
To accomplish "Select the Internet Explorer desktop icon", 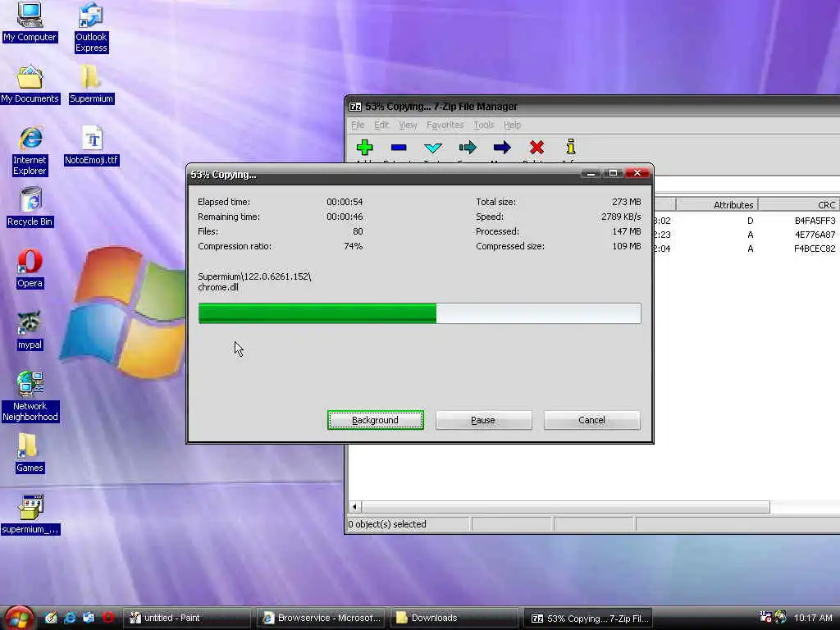I will click(x=30, y=151).
